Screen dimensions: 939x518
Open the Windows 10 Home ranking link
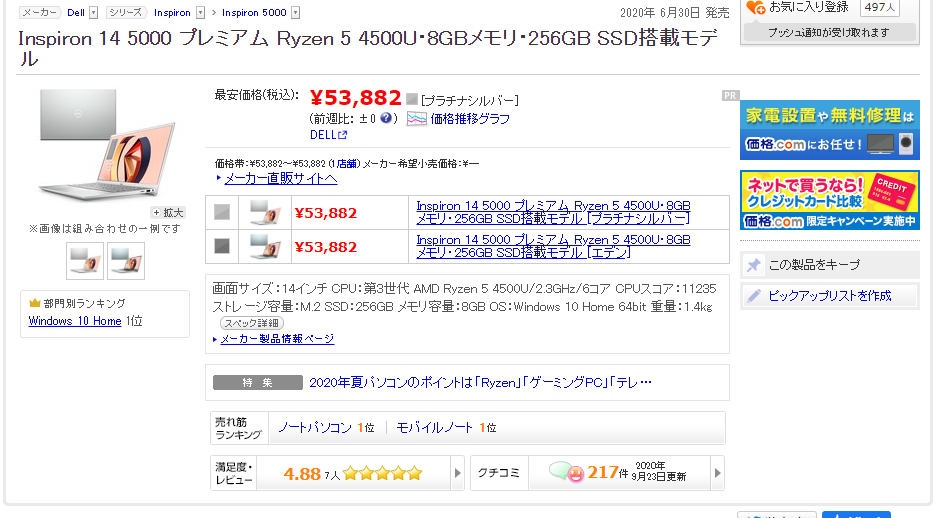(x=75, y=321)
